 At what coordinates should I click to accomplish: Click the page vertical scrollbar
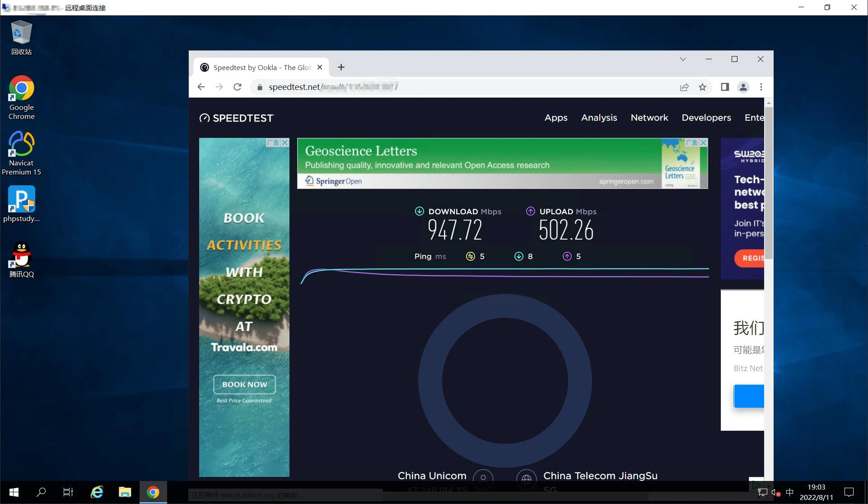click(769, 181)
